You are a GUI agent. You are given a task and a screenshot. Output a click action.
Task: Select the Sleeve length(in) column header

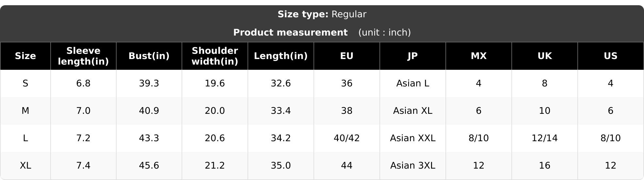(x=83, y=56)
